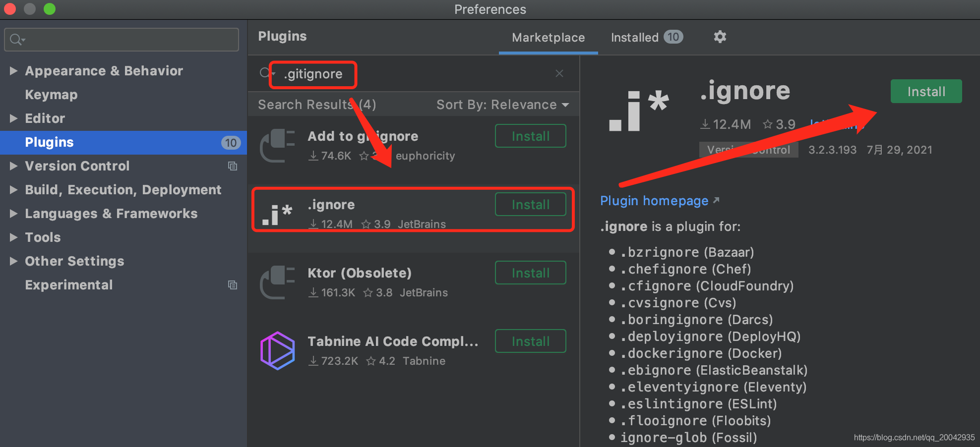
Task: Switch to the Marketplace tab
Action: point(548,38)
